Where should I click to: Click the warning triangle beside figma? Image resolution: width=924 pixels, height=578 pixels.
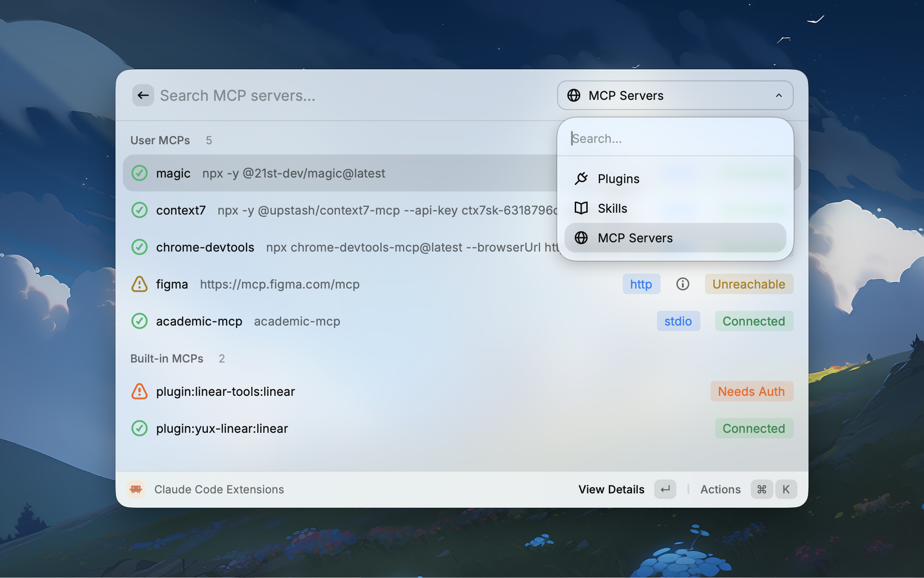point(139,284)
